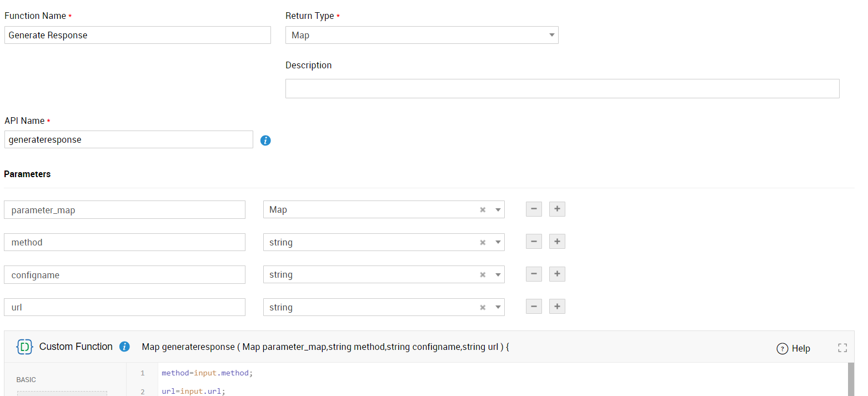Clear the url string type selection
The height and width of the screenshot is (396, 868).
coord(483,308)
